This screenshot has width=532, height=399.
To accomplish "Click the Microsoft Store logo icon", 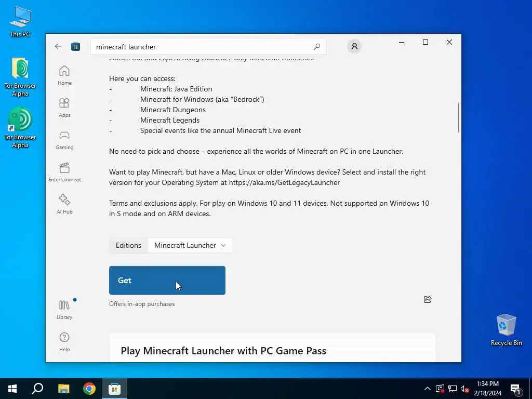I will click(x=75, y=46).
